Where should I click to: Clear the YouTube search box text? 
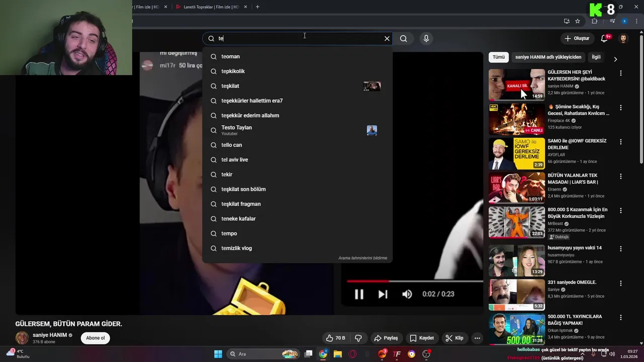[387, 38]
